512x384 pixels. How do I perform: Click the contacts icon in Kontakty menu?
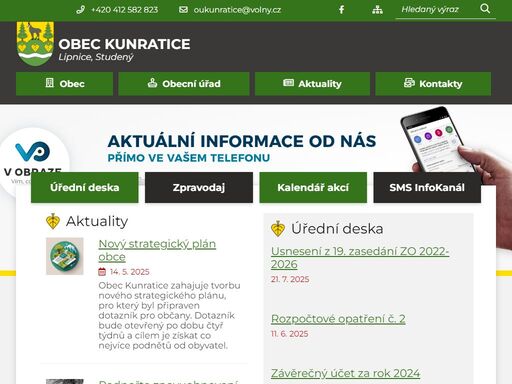409,83
